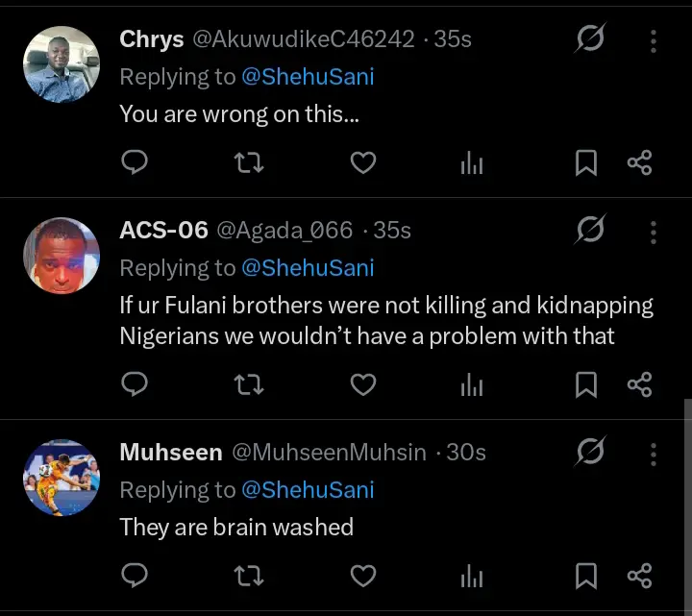Open more options for Chrys's tweet
Image resolution: width=692 pixels, height=616 pixels.
coord(654,40)
